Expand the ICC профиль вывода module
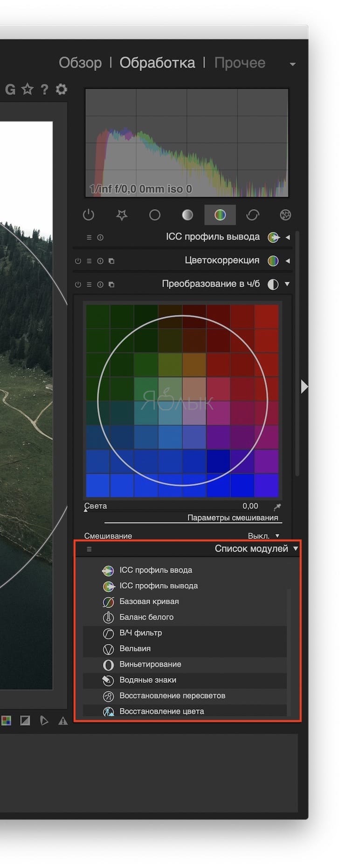This screenshot has width=345, height=868. coord(288,238)
